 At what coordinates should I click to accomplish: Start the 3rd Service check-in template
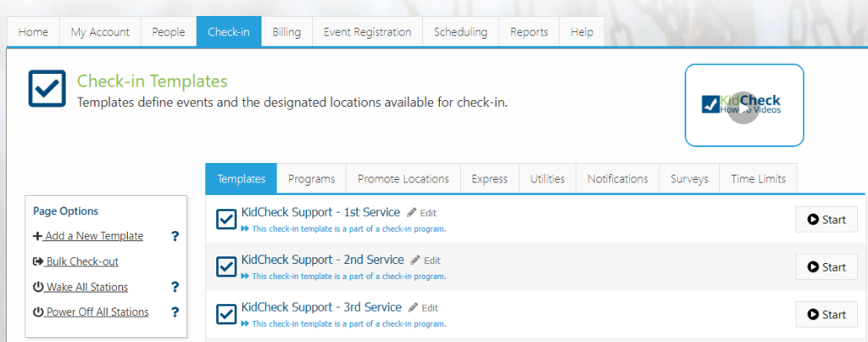[826, 315]
